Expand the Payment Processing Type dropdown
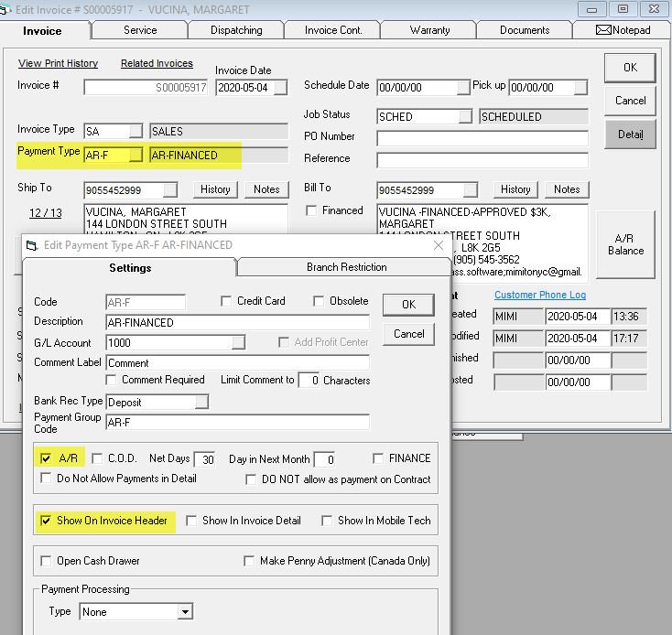Image resolution: width=672 pixels, height=635 pixels. [x=185, y=612]
